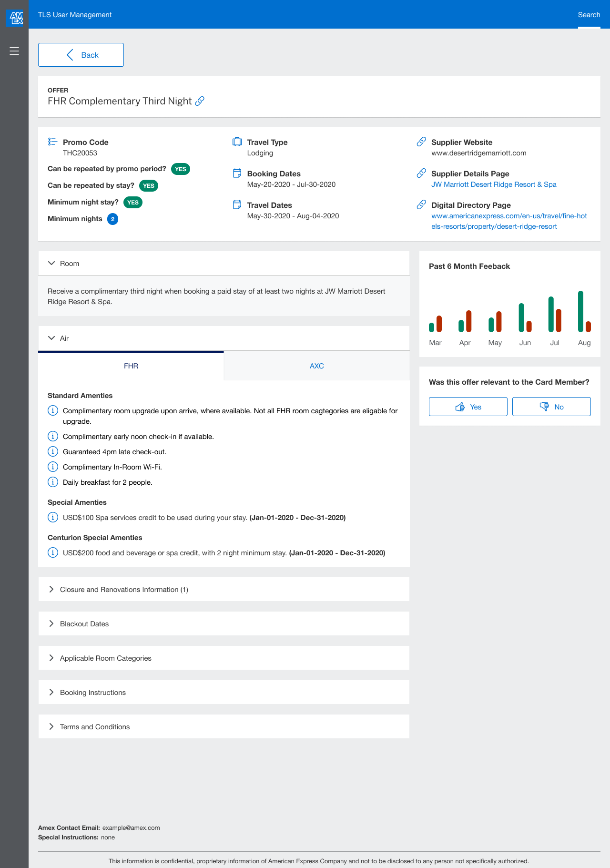Click YES badge for repeated by stay
The image size is (610, 868).
(149, 186)
